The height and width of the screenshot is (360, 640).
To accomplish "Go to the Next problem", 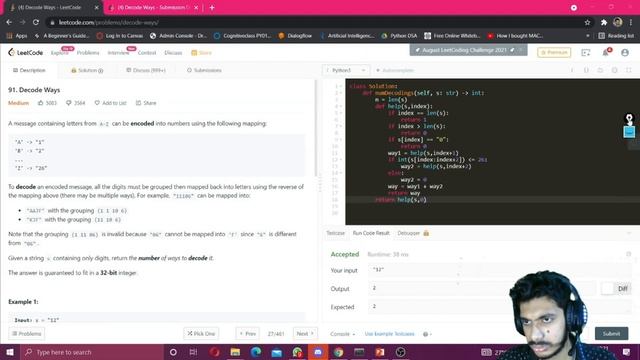I will point(305,333).
